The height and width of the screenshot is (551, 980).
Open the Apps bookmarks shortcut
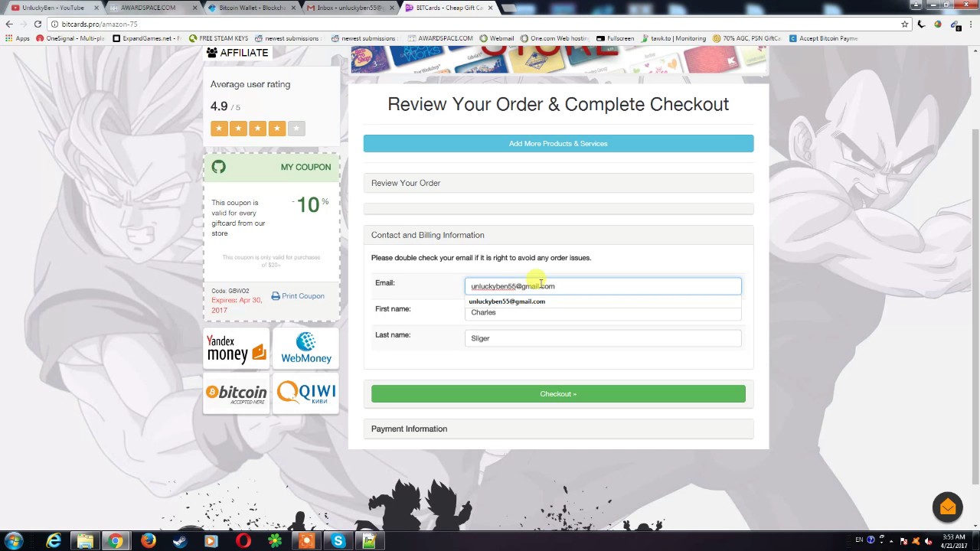(x=18, y=38)
